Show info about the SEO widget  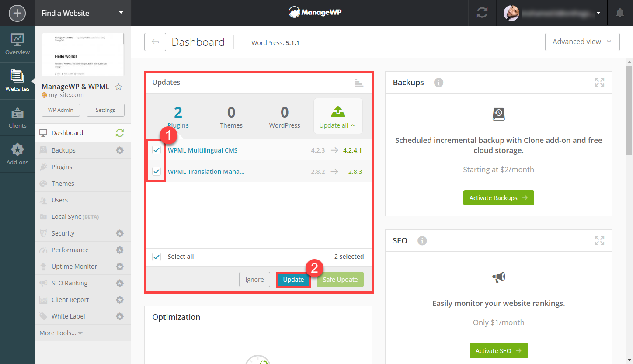(x=422, y=240)
